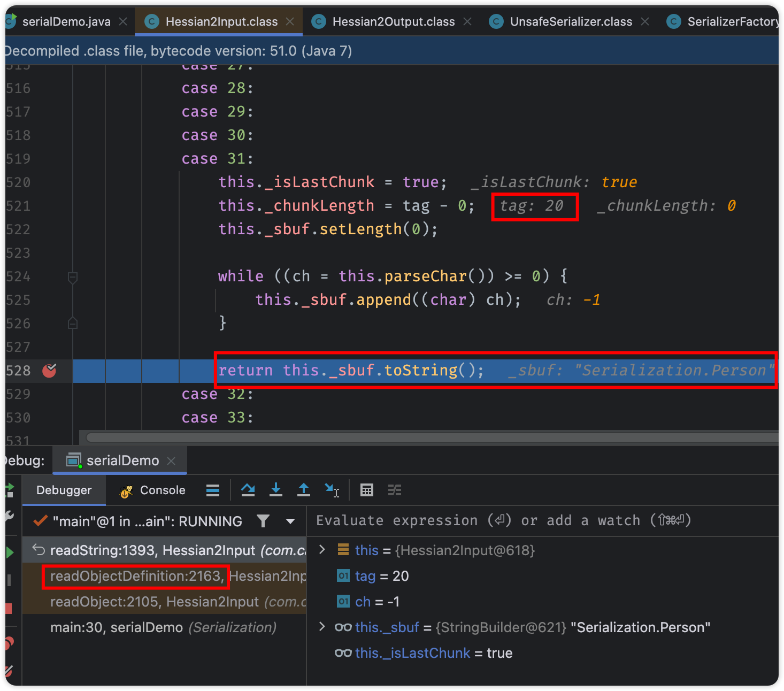Select the this._isLastChunk watch row
Screen dimensions: 784x691
coord(543,653)
